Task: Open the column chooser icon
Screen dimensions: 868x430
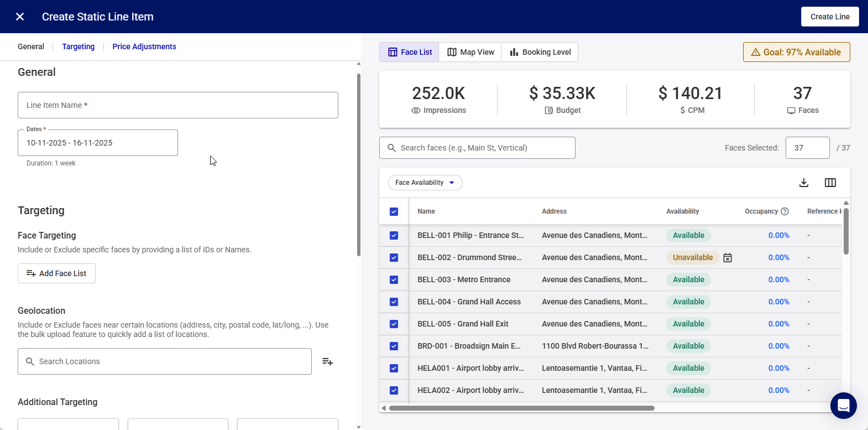Action: [x=830, y=183]
